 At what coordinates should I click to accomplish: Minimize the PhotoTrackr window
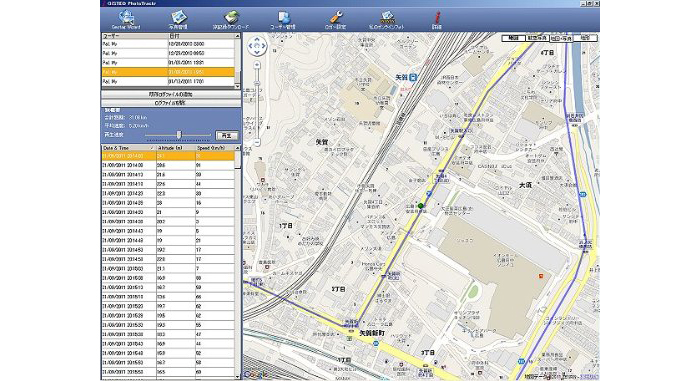[583, 3]
